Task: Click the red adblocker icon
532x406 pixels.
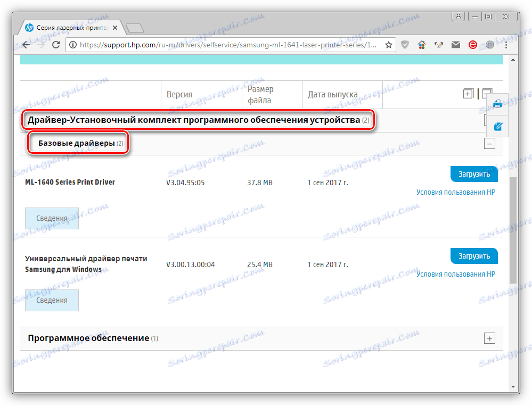Action: pyautogui.click(x=472, y=45)
